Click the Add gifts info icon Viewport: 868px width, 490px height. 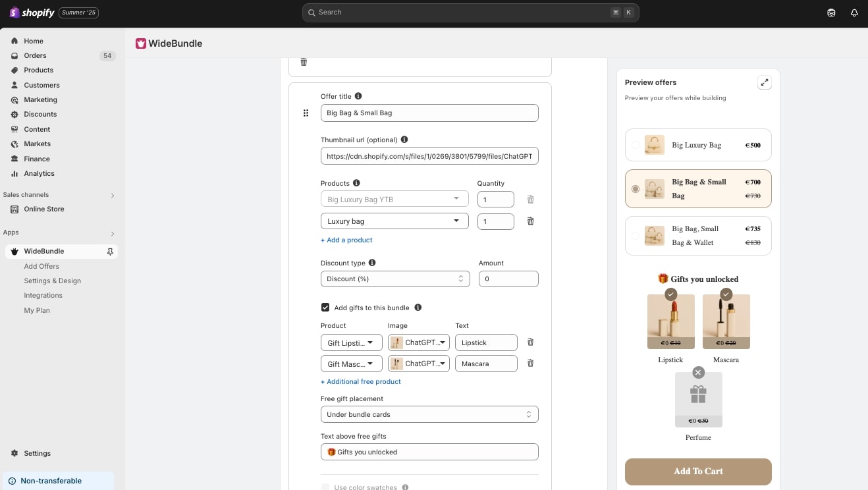coord(418,308)
